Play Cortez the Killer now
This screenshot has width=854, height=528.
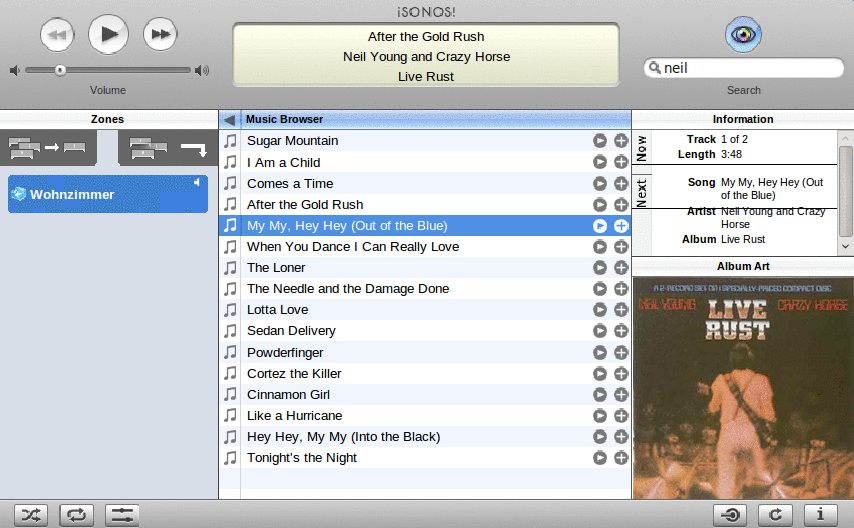[600, 374]
